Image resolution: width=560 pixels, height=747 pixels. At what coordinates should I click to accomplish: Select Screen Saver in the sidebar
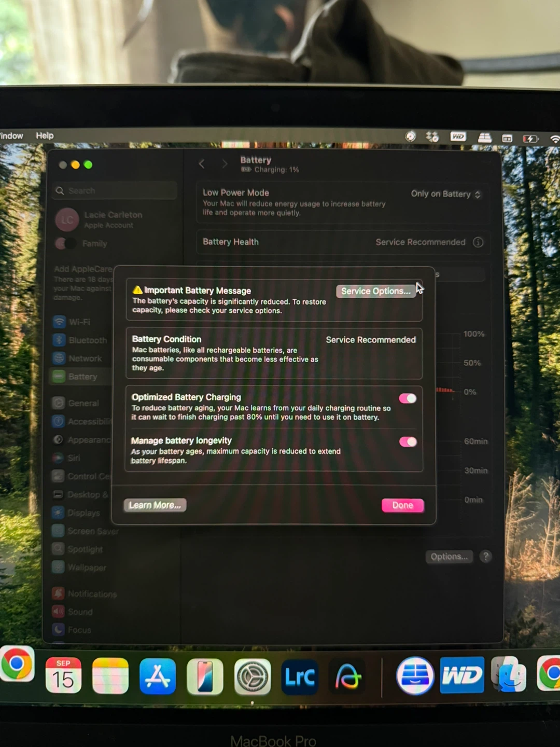(x=85, y=531)
